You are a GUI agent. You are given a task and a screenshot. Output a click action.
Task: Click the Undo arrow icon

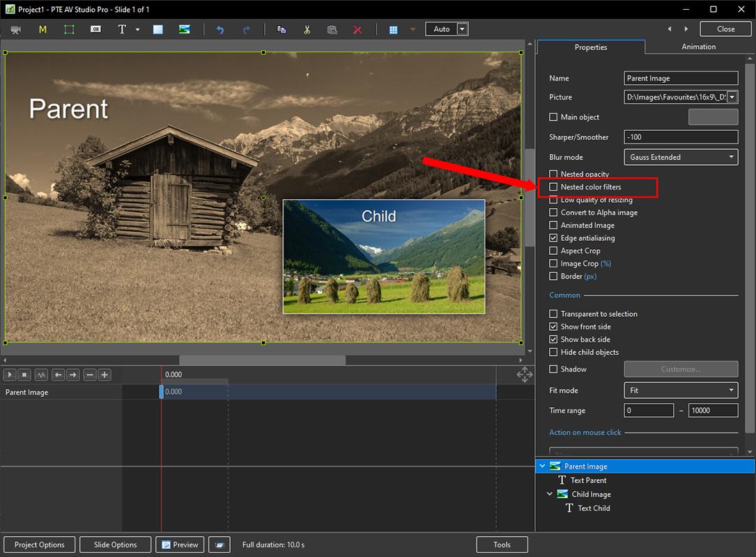(220, 29)
